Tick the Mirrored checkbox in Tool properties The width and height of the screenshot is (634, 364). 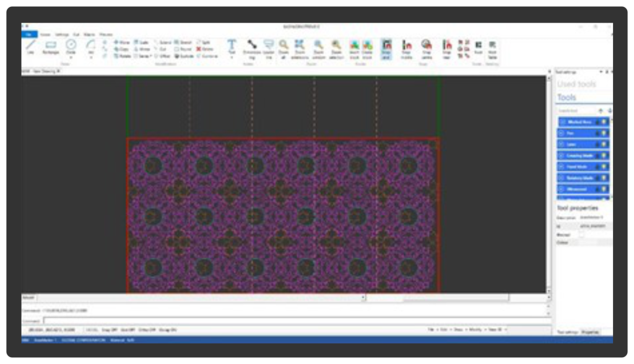[581, 235]
